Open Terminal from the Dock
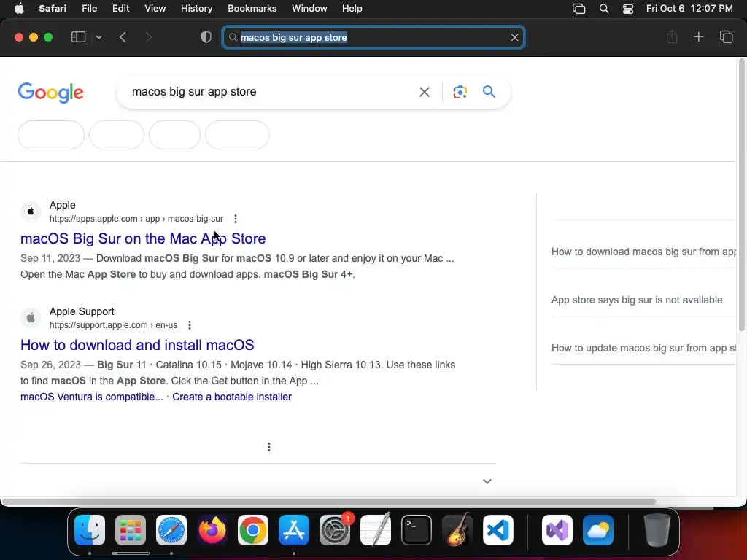Viewport: 747px width, 560px height. [417, 529]
